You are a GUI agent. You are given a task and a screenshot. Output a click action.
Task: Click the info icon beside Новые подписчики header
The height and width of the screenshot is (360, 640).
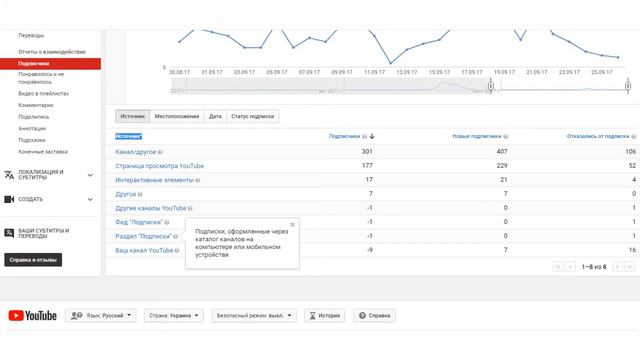pos(505,136)
